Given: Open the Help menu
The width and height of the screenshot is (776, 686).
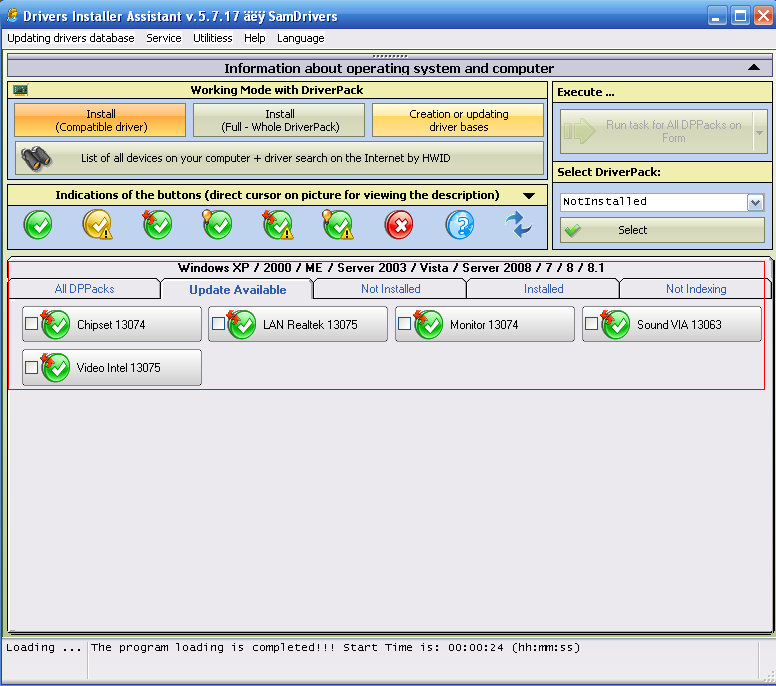Looking at the screenshot, I should coord(254,38).
